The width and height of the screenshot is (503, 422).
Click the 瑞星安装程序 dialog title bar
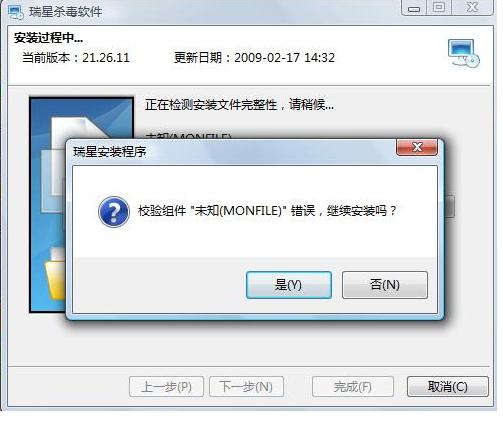(x=233, y=152)
